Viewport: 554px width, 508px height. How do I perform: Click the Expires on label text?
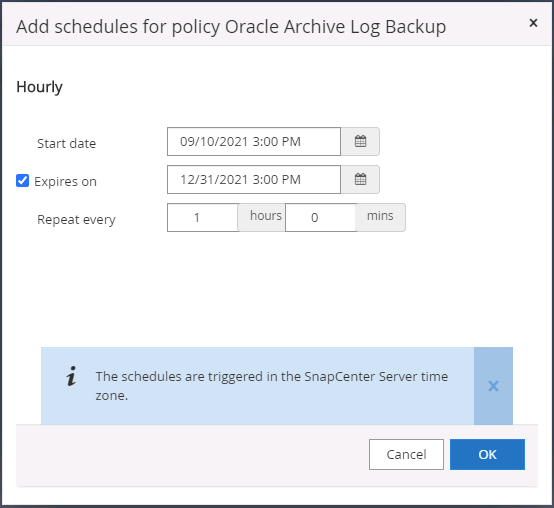click(x=65, y=182)
